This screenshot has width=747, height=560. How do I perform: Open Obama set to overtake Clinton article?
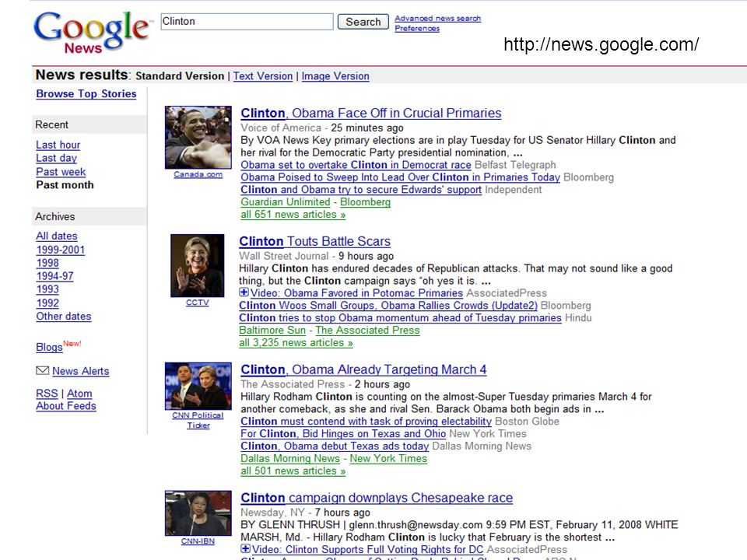pyautogui.click(x=356, y=165)
